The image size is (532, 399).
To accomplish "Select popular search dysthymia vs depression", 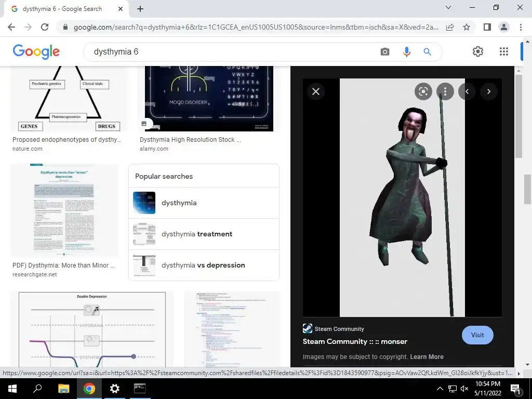I will [x=204, y=265].
